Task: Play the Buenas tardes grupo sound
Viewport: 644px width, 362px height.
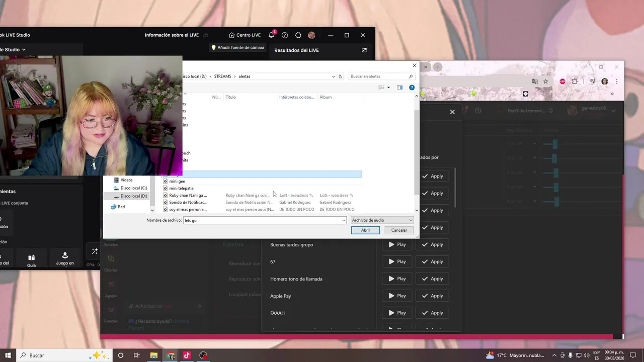Action: (x=397, y=244)
